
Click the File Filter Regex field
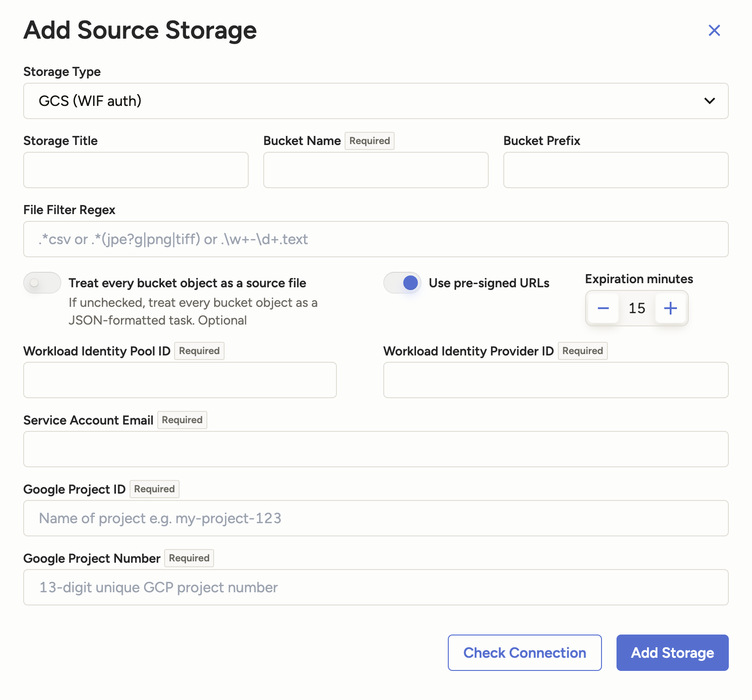pos(376,239)
